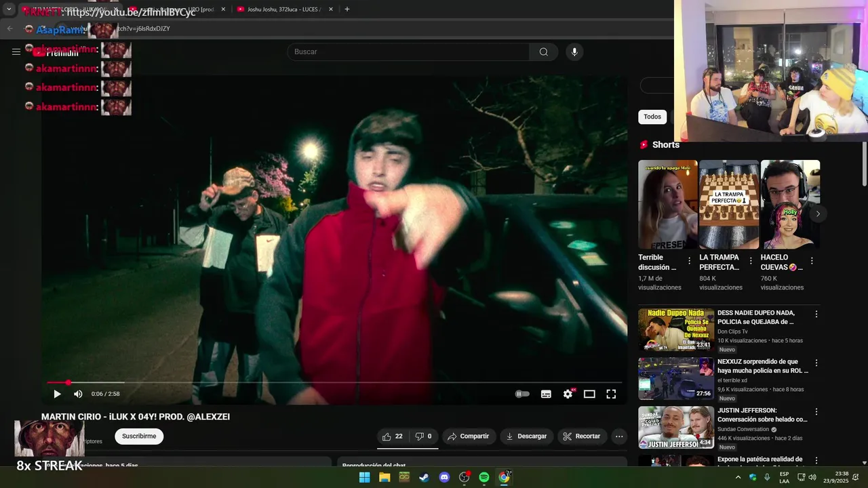Open Chrome from the taskbar
Screen dimensions: 868x488
click(504, 477)
